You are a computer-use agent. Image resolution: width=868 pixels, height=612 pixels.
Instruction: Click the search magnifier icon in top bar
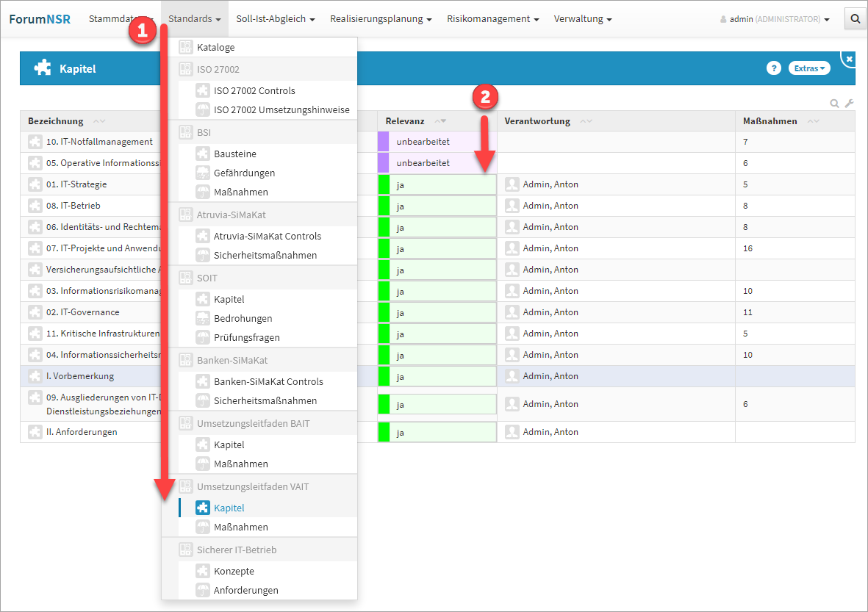pos(855,19)
